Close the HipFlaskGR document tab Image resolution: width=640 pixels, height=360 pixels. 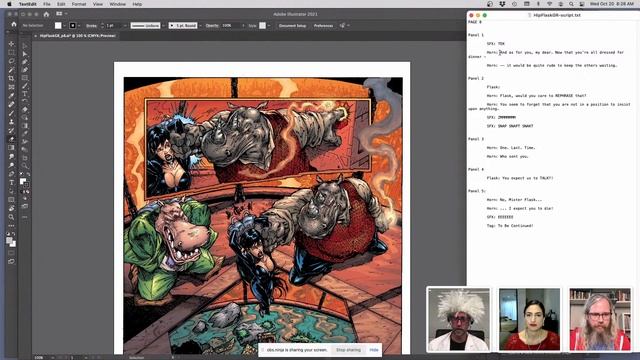click(x=36, y=36)
